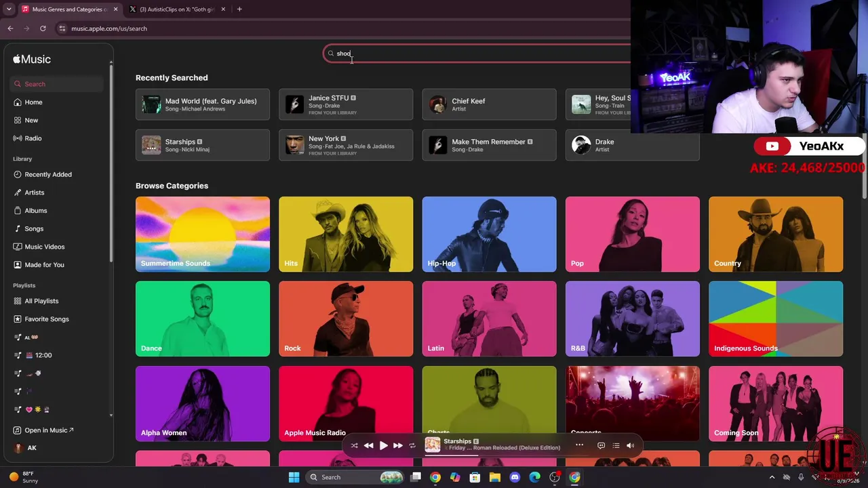Viewport: 868px width, 488px height.
Task: Open recent search Starships by Nicki Minaj
Action: [203, 145]
